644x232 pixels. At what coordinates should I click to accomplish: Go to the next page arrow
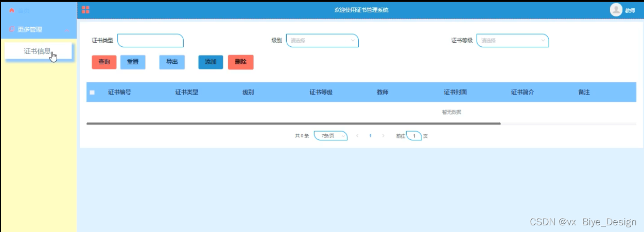pyautogui.click(x=383, y=136)
